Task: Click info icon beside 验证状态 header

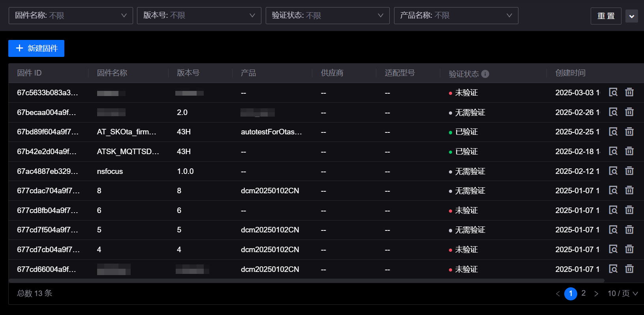Action: (x=485, y=74)
